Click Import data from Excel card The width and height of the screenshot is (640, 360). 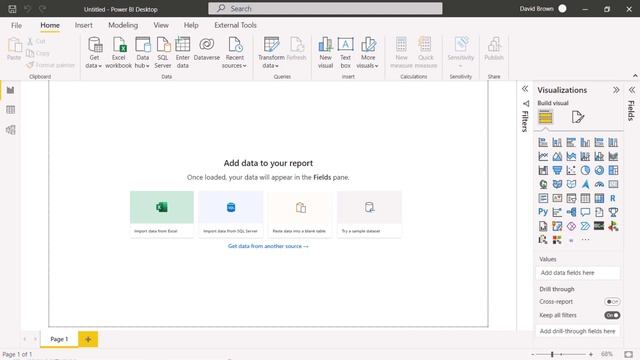point(162,214)
